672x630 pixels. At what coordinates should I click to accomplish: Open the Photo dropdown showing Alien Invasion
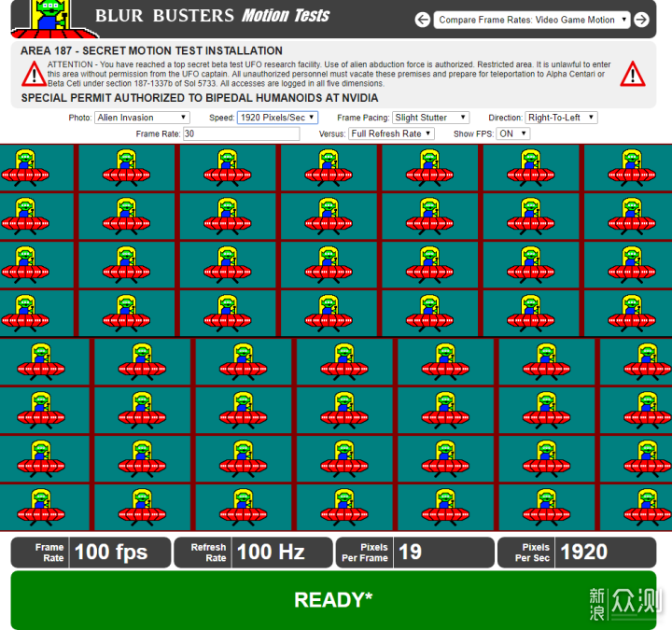tap(142, 118)
